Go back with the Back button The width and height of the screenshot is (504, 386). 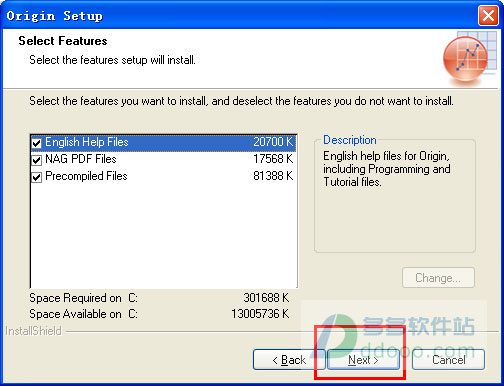click(289, 360)
